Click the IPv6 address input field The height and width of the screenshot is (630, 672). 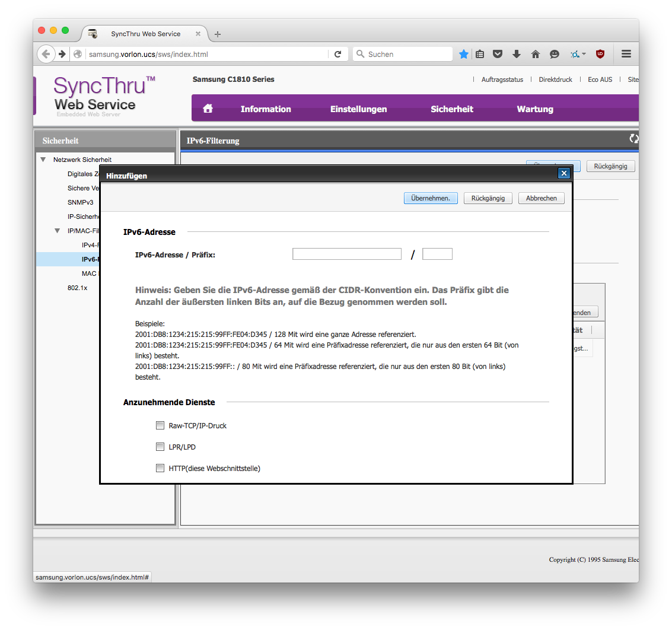point(346,254)
